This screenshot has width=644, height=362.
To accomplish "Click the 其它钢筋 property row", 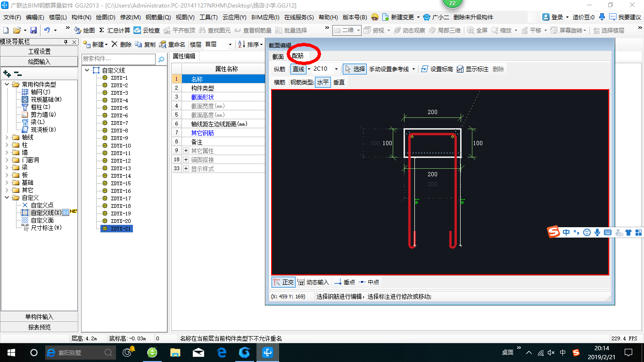I will [x=219, y=133].
